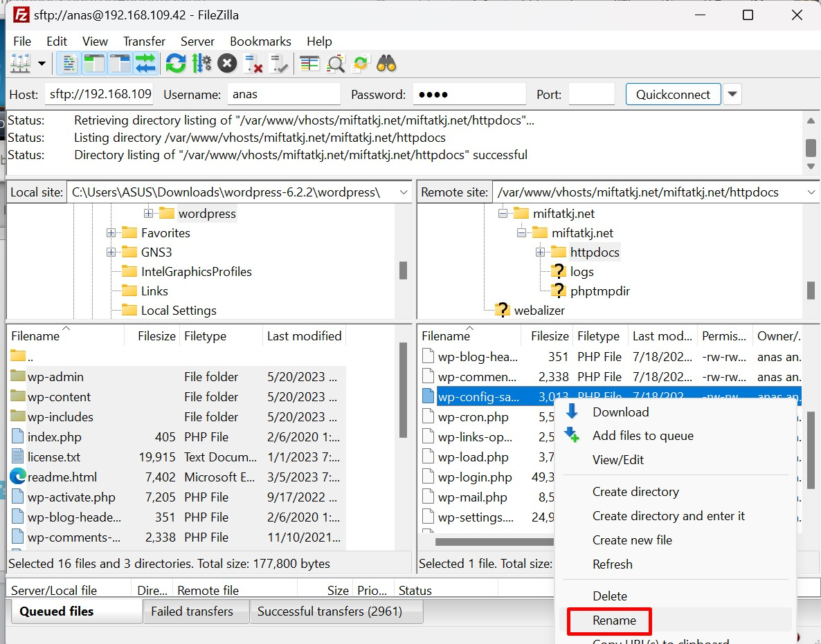Select the webalizer remote folder
This screenshot has width=821, height=644.
[539, 310]
